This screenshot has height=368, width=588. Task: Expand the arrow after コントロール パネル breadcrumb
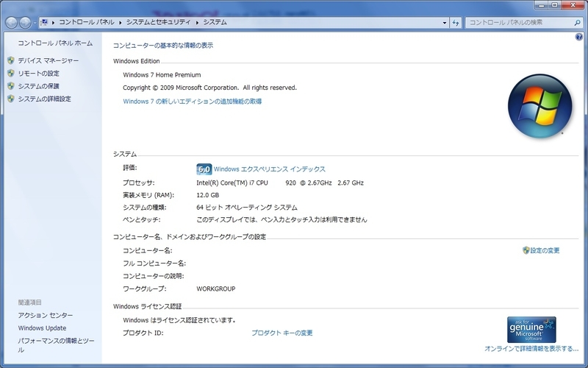point(121,23)
